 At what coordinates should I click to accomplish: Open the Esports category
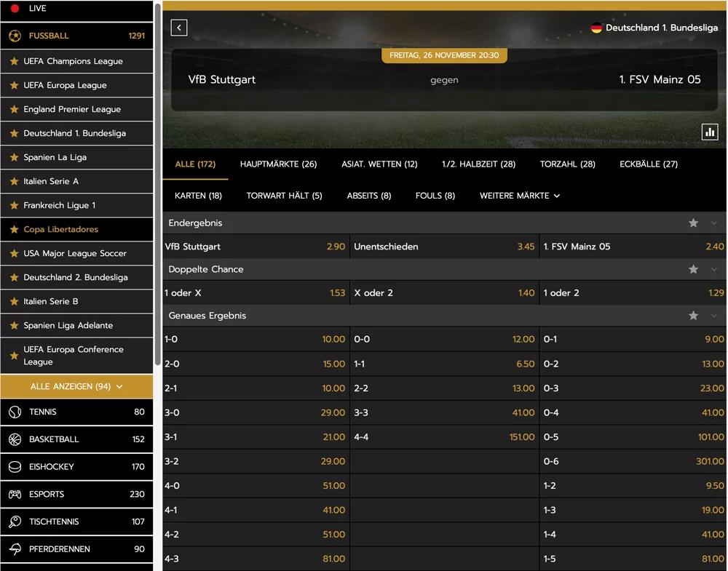tap(76, 494)
